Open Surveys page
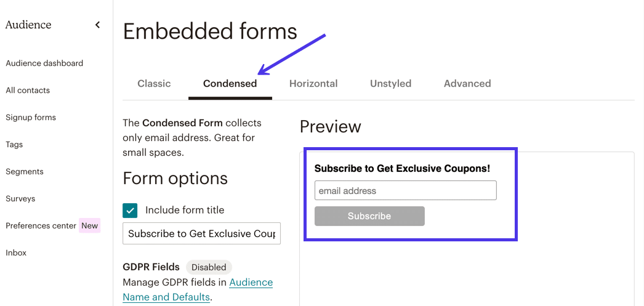The width and height of the screenshot is (644, 306). pos(20,199)
